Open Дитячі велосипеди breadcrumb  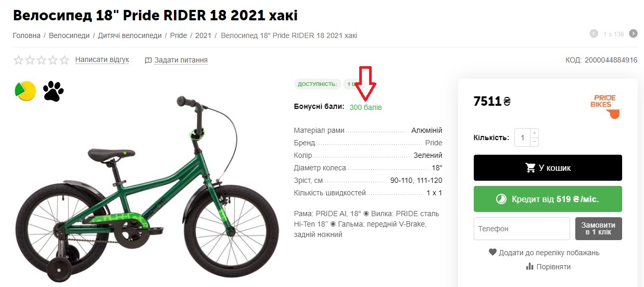[130, 35]
